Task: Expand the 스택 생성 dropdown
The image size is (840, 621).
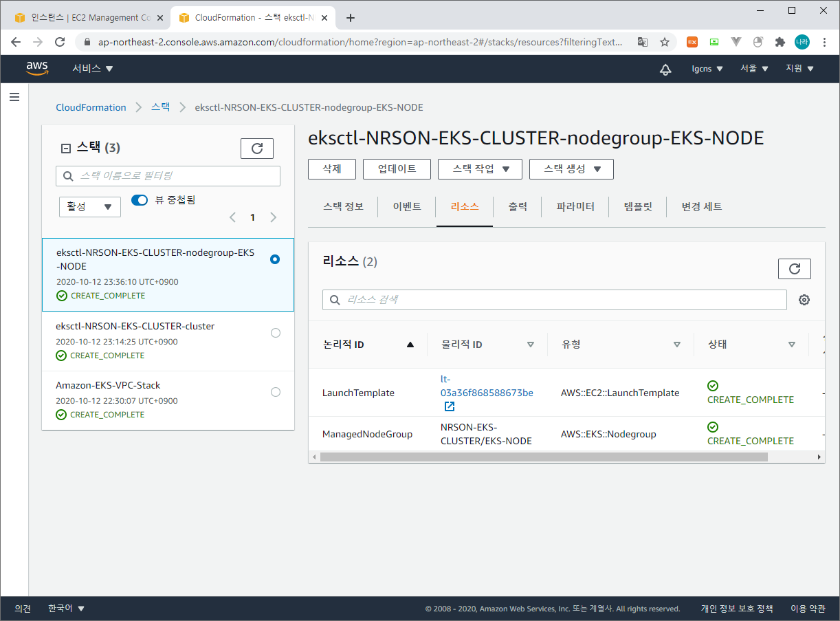Action: [x=571, y=169]
